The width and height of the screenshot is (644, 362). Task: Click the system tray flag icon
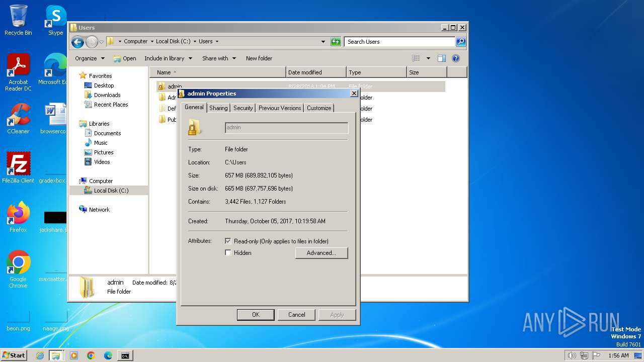coord(596,355)
